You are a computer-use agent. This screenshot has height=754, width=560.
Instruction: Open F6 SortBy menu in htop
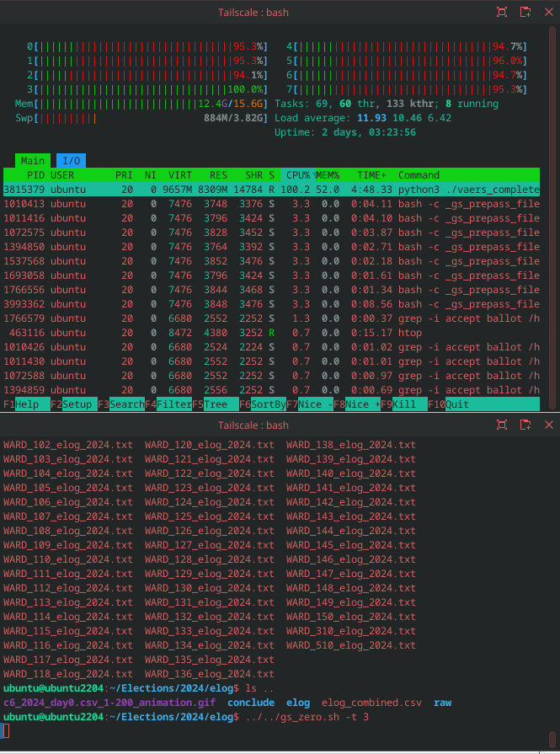tap(263, 404)
